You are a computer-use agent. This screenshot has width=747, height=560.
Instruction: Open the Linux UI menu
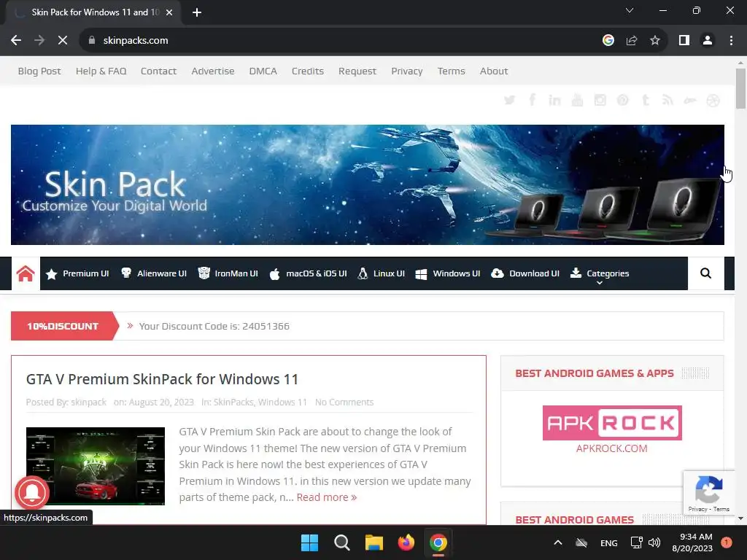pos(381,273)
